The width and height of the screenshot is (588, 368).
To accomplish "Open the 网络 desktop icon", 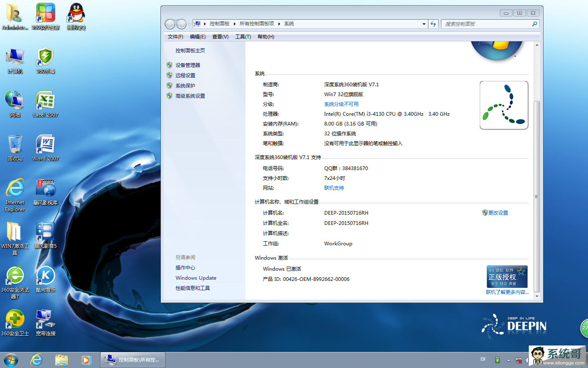I will click(x=15, y=104).
